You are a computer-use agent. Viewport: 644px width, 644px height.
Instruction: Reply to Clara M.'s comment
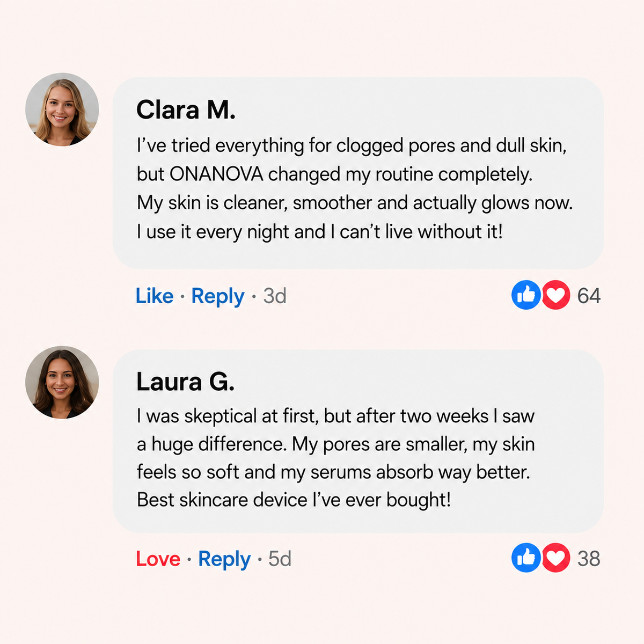(x=218, y=296)
